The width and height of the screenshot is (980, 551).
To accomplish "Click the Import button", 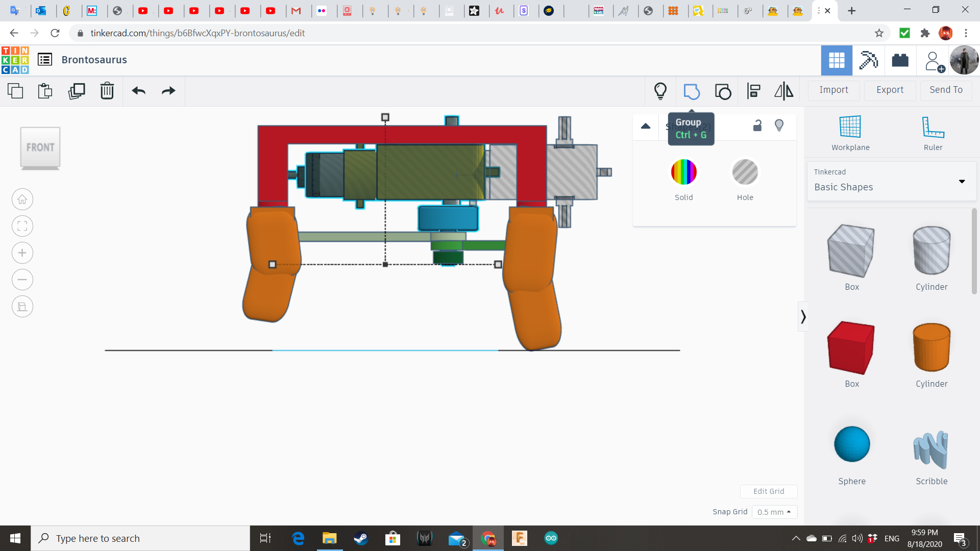I will (834, 90).
